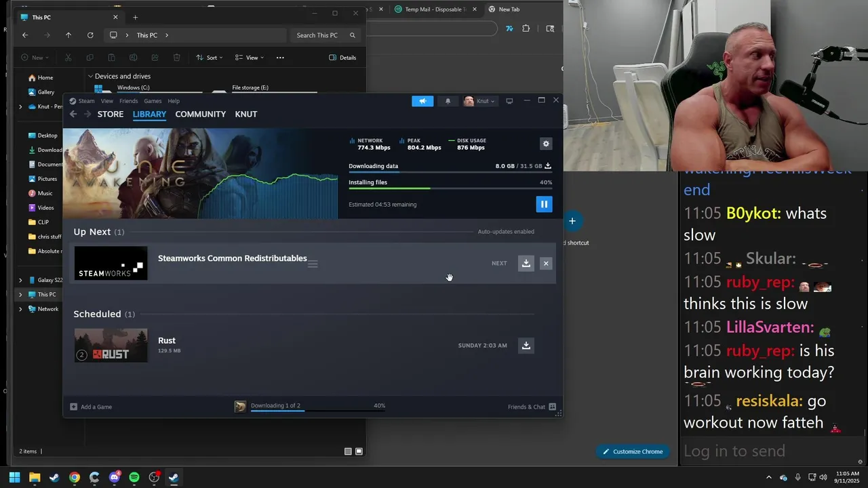Open the Explorer Sort dropdown

click(210, 58)
